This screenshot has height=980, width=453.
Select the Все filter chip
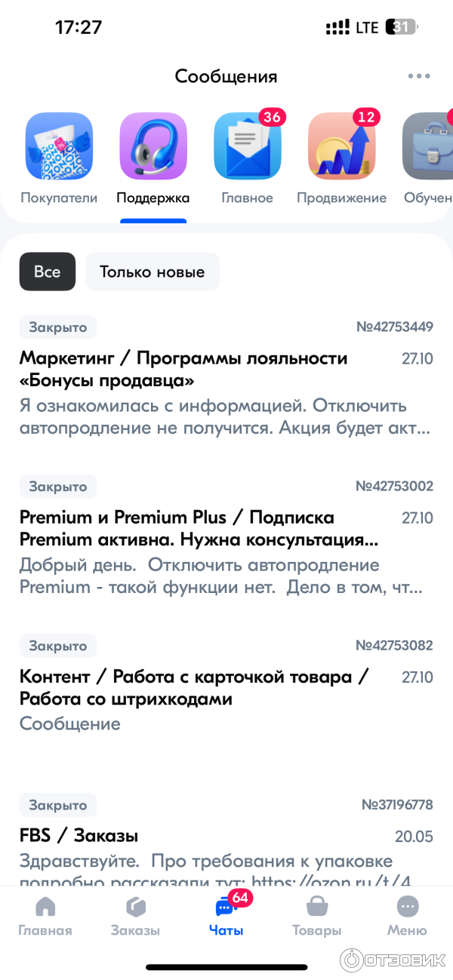[x=48, y=272]
